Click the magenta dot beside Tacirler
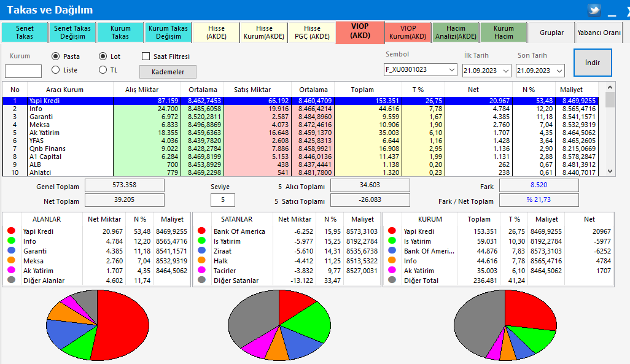 click(x=201, y=270)
